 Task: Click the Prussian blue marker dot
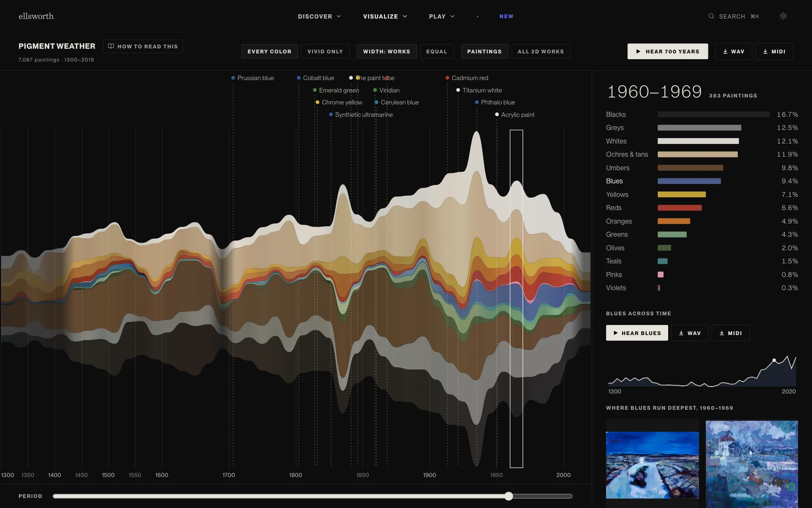click(233, 78)
